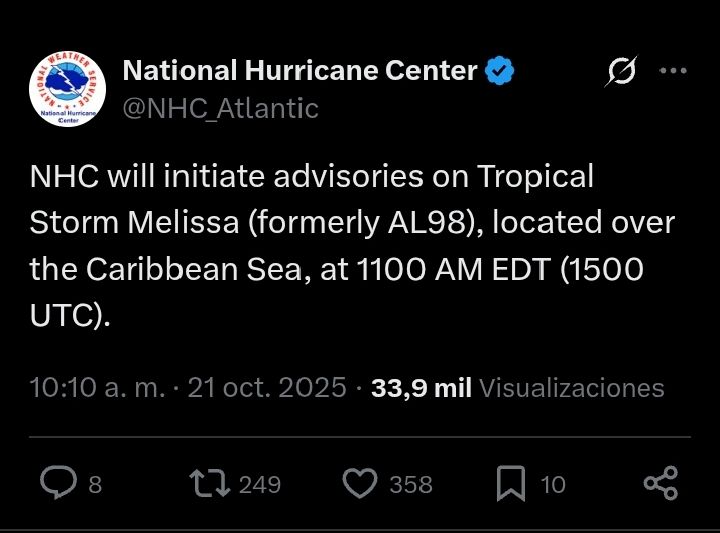Image resolution: width=720 pixels, height=533 pixels.
Task: Repost this tweet using the arrows icon
Action: (210, 484)
